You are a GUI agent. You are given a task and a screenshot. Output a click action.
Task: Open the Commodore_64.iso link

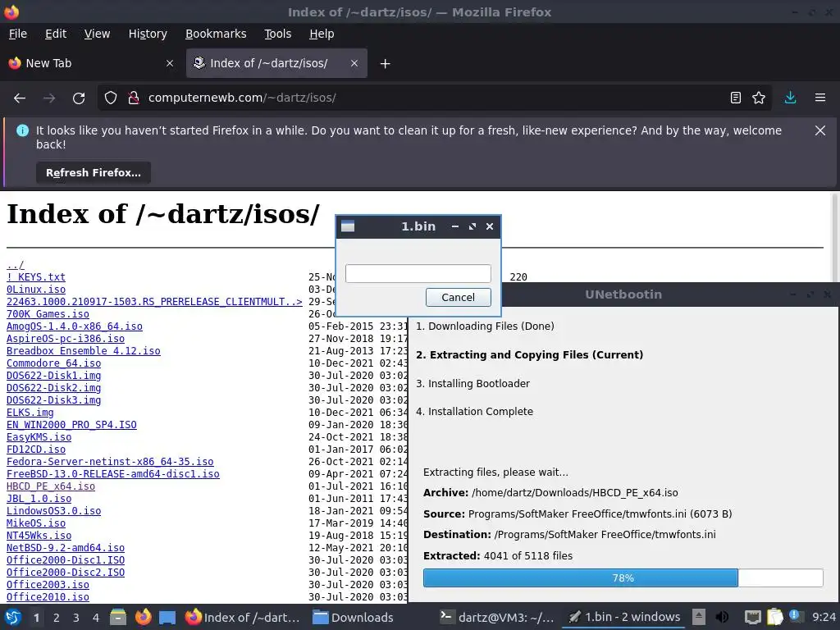click(x=53, y=363)
